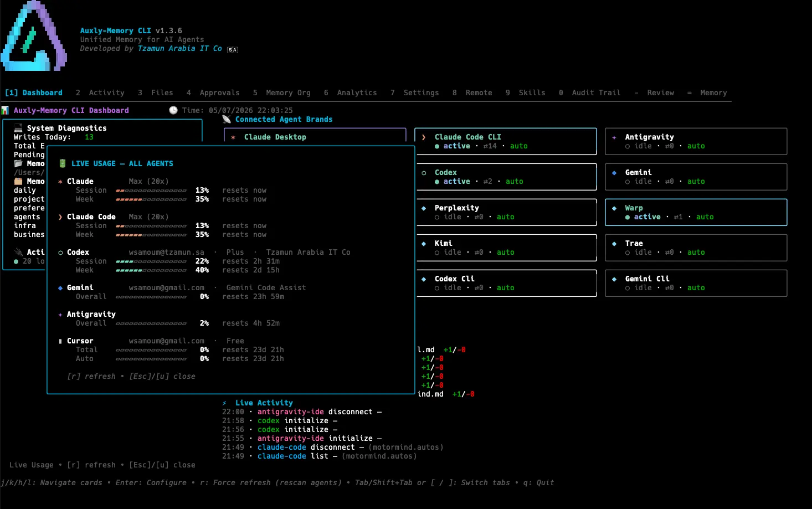Click the Codex Cli card diamond icon

pyautogui.click(x=424, y=279)
